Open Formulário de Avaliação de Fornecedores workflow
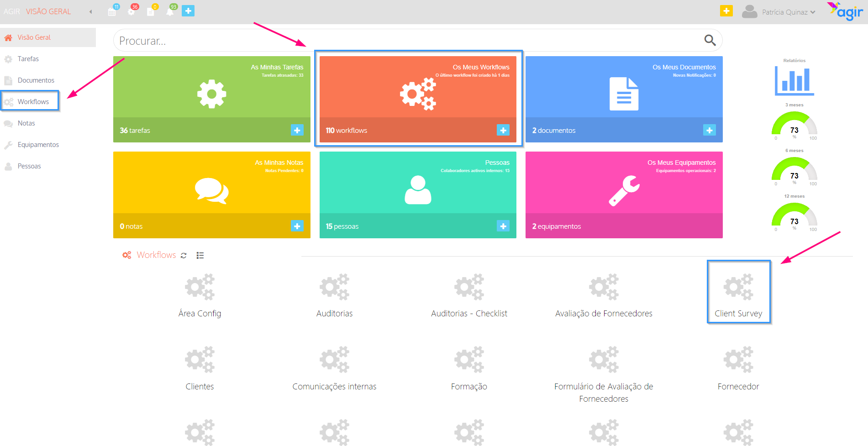This screenshot has height=446, width=868. pos(604,374)
